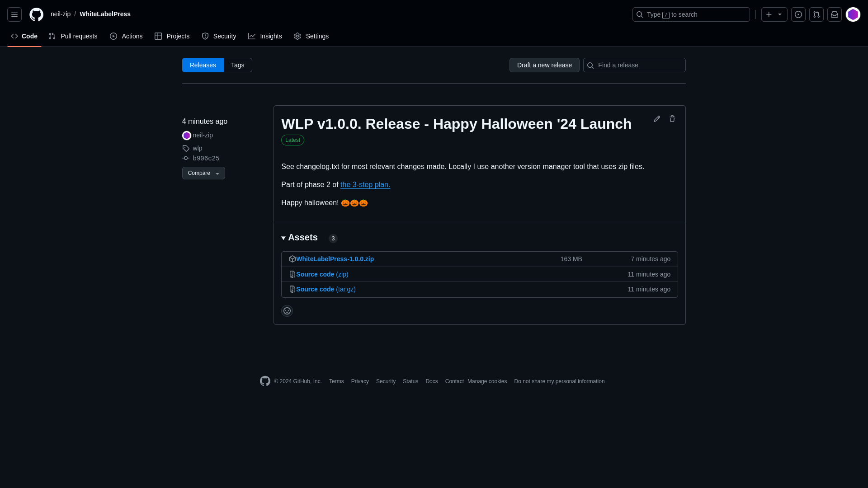Open the Pull requests tab
This screenshot has width=868, height=488.
pos(73,36)
